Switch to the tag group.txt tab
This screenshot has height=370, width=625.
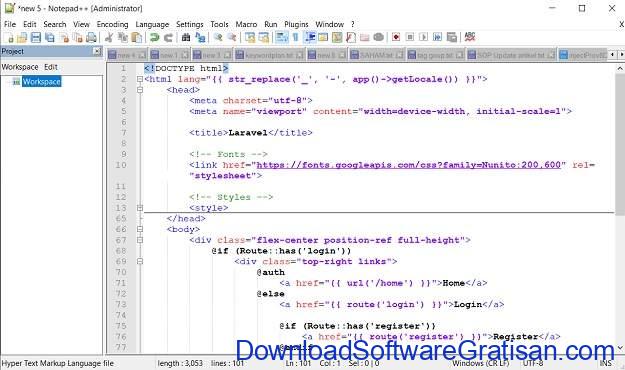(x=436, y=55)
